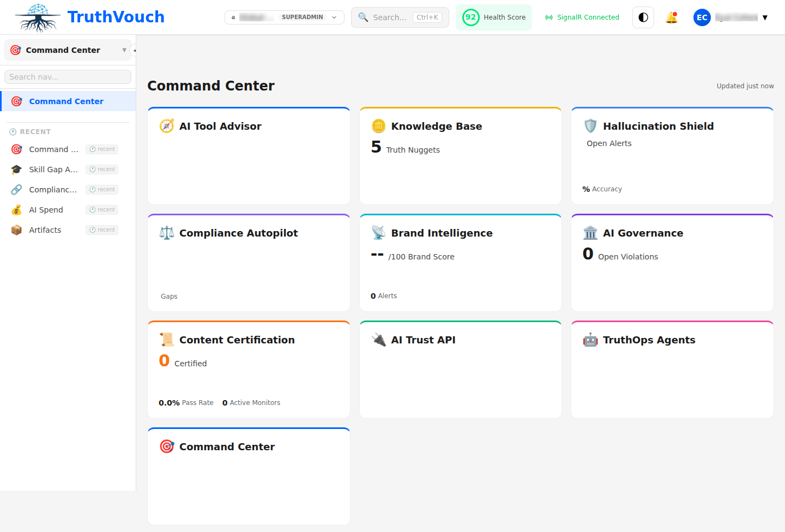This screenshot has width=785, height=532.
Task: Click the Compliance Autopilot scales icon
Action: coord(166,233)
